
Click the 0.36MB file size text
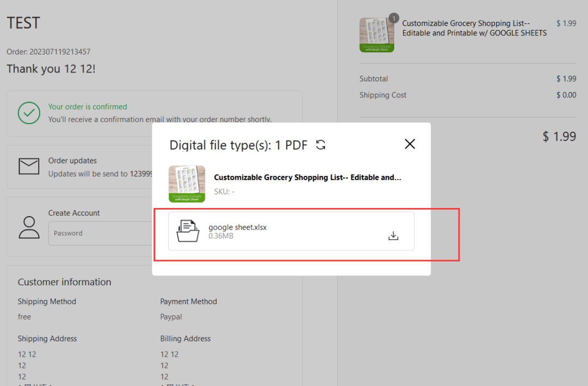pos(221,236)
